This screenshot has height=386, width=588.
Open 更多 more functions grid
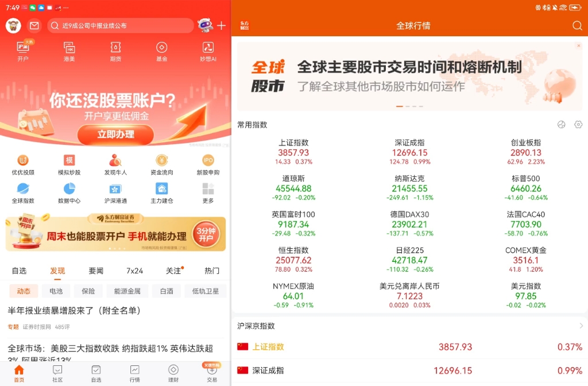(x=208, y=193)
